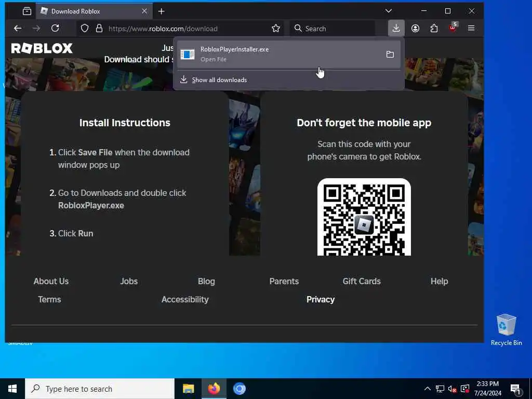The height and width of the screenshot is (399, 532).
Task: Open the Gift Cards footer link
Action: click(362, 281)
